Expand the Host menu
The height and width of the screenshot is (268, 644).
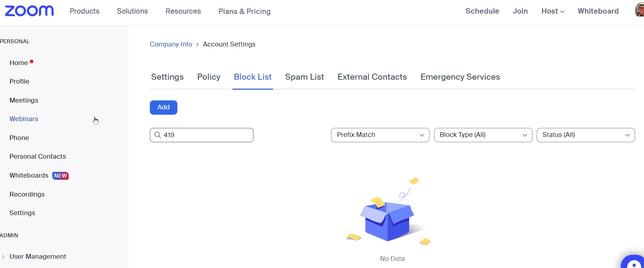tap(553, 11)
